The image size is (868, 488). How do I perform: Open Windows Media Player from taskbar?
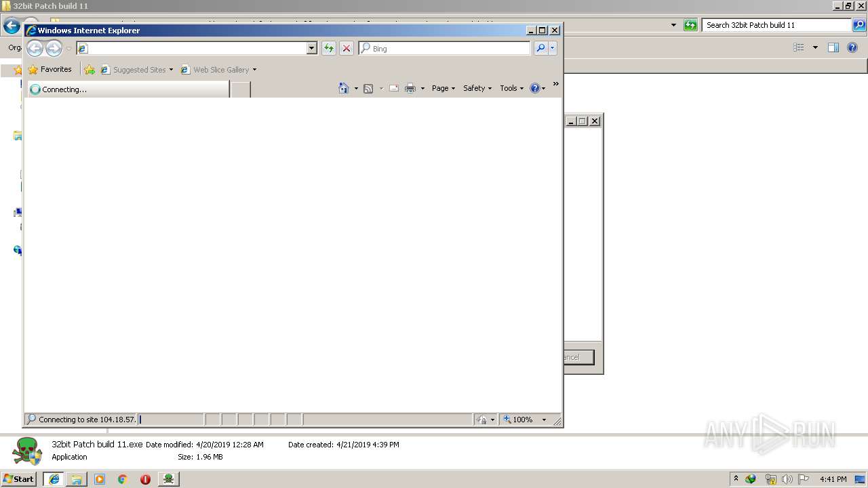[x=100, y=479]
